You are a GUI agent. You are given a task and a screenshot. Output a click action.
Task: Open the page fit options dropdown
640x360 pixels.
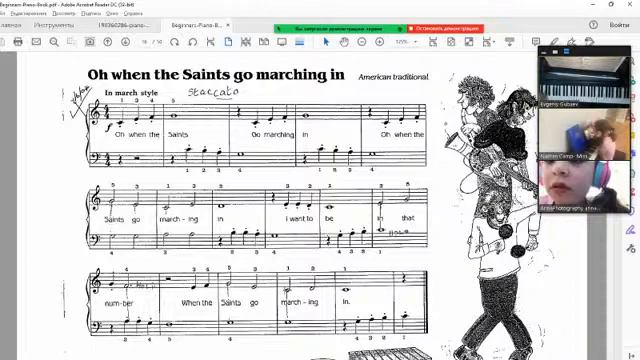pyautogui.click(x=488, y=42)
